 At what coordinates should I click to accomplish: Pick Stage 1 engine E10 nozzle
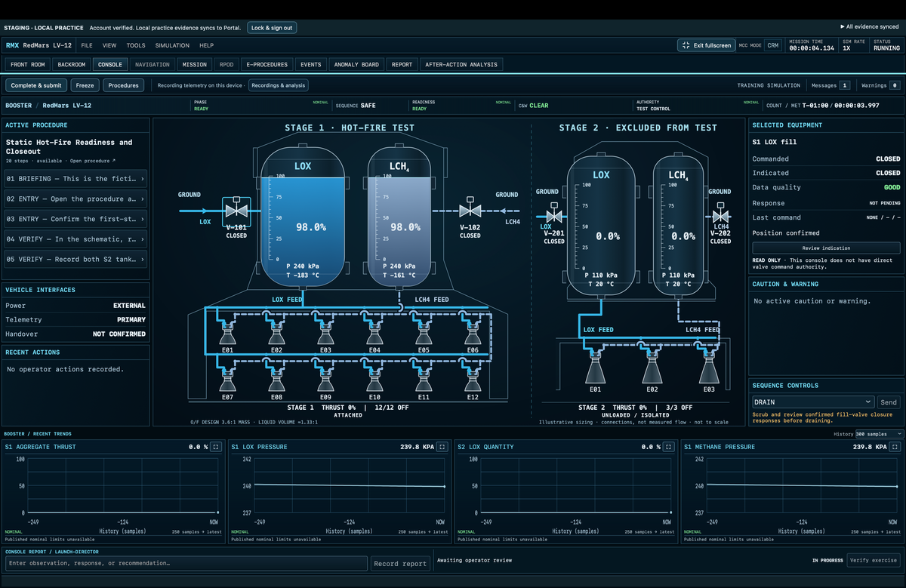[x=374, y=380]
